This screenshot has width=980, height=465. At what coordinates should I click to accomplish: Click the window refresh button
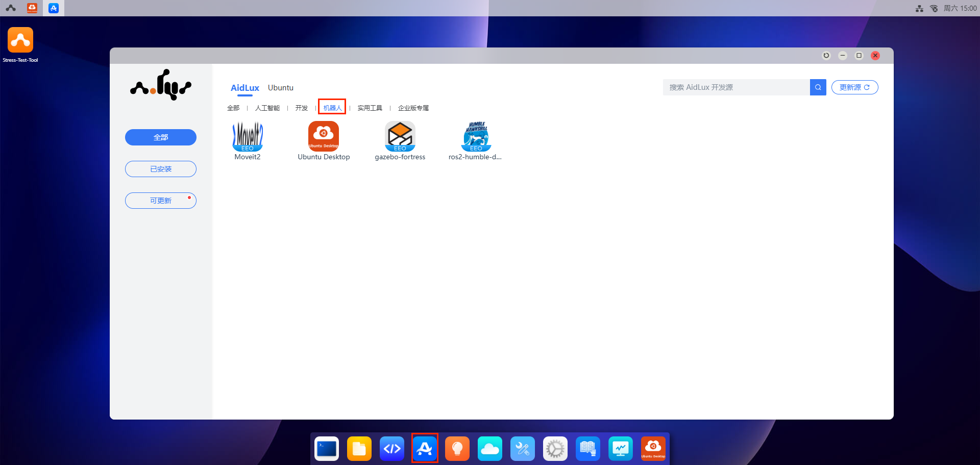[x=826, y=56]
